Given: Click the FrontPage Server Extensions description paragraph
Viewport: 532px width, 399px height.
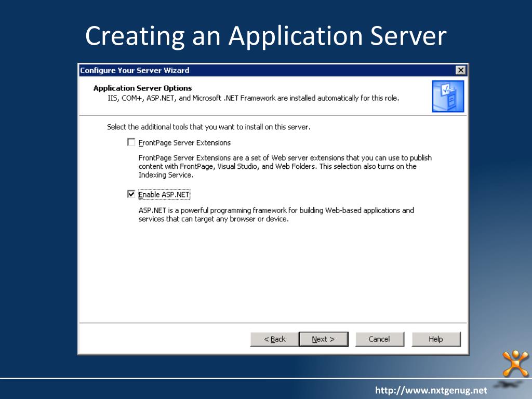Looking at the screenshot, I should click(x=285, y=166).
